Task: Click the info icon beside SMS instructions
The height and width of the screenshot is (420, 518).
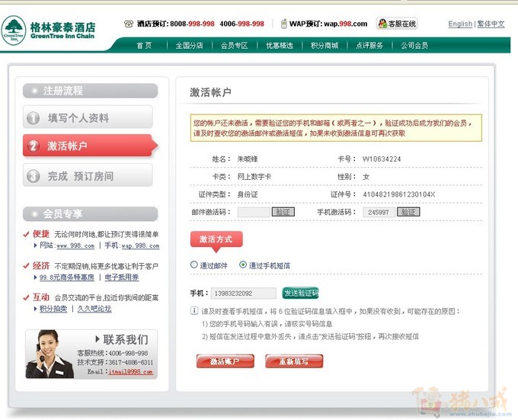Action: click(194, 311)
